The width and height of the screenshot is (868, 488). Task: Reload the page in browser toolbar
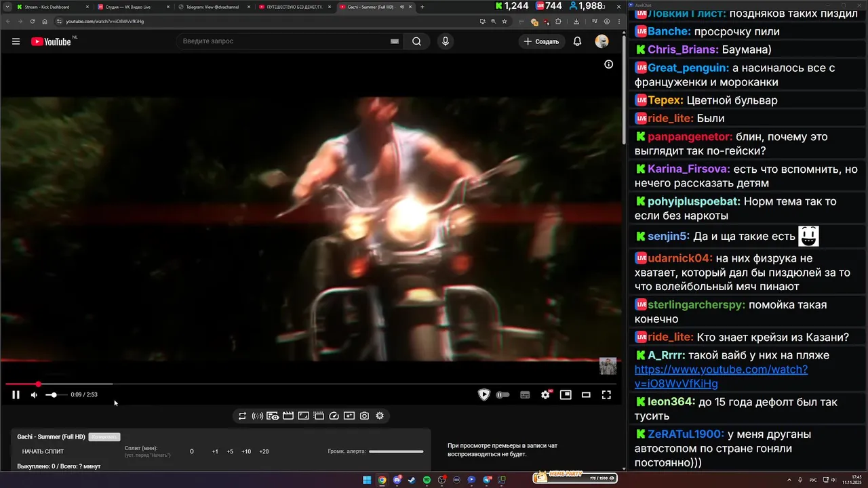(32, 21)
